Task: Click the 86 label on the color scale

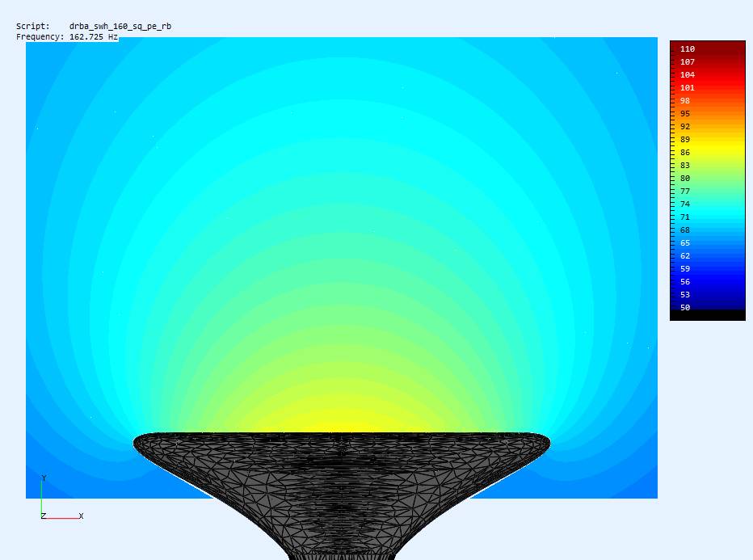Action: point(685,153)
